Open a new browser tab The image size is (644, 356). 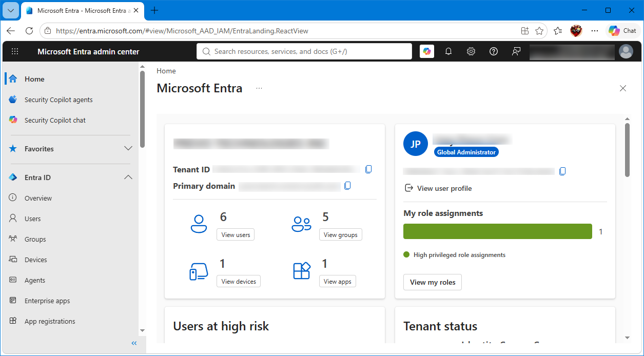pos(154,10)
